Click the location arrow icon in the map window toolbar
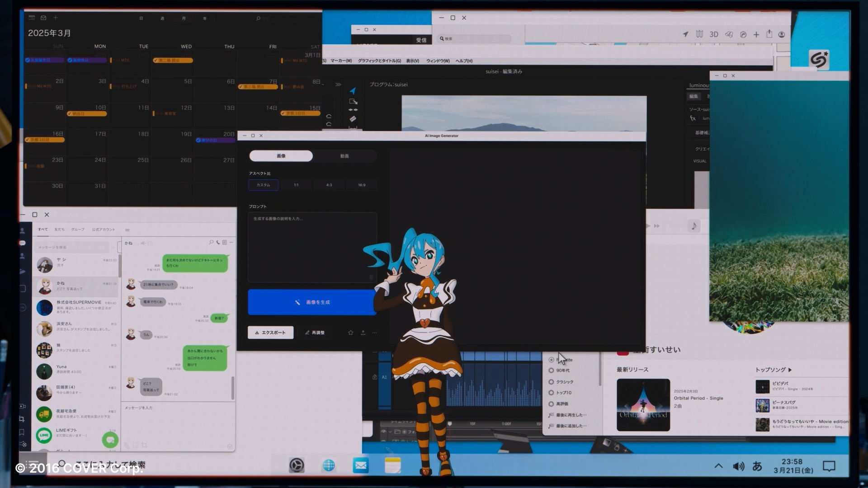The width and height of the screenshot is (868, 488). tap(686, 34)
